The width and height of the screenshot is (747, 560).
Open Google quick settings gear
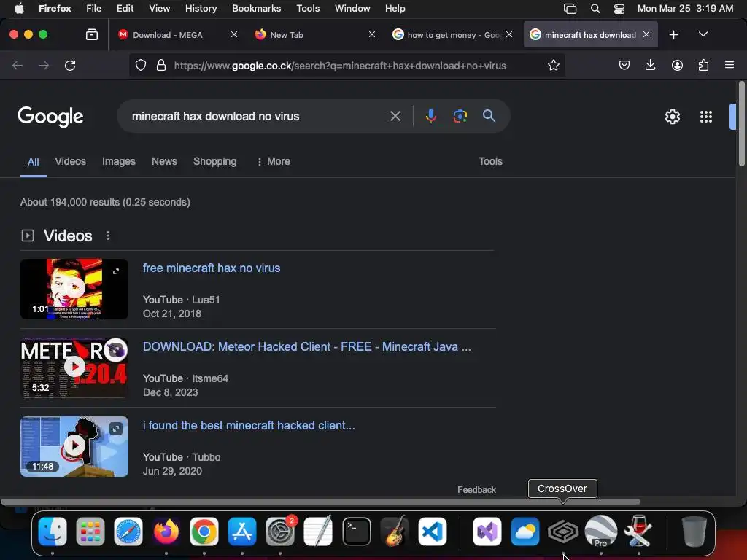coord(672,117)
